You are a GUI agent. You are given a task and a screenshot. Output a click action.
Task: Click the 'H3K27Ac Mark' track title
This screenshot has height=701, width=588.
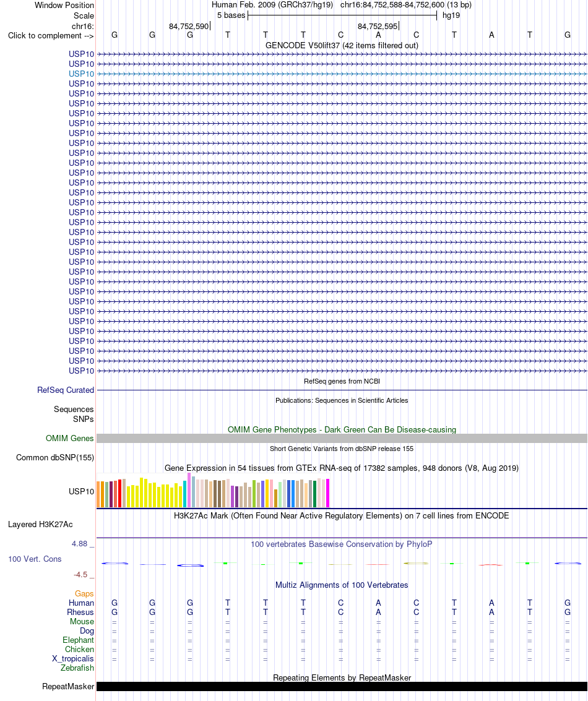pyautogui.click(x=342, y=515)
